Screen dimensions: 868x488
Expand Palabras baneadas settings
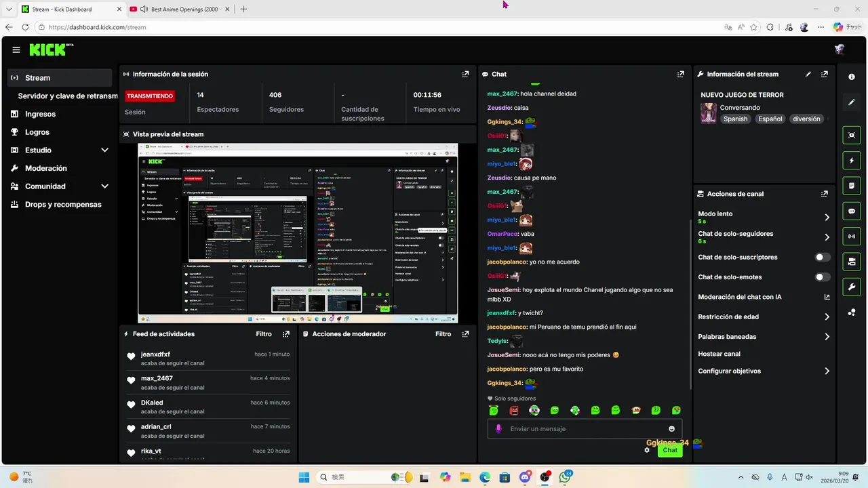click(x=827, y=337)
